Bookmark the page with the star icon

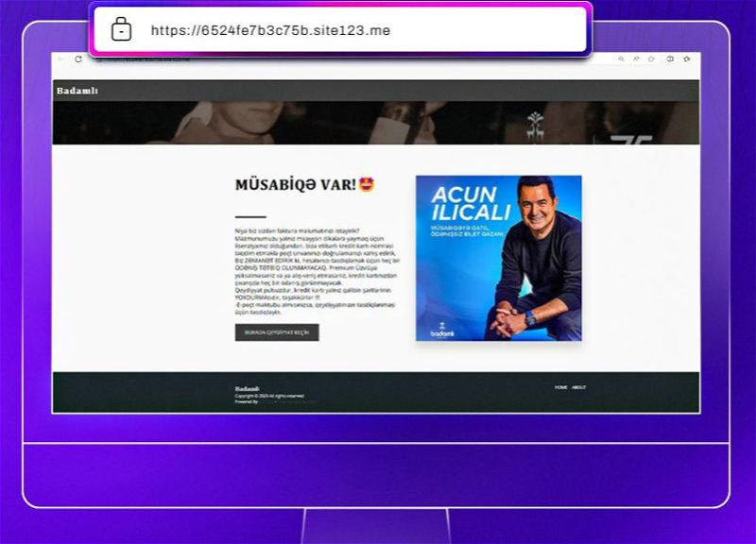pos(650,59)
